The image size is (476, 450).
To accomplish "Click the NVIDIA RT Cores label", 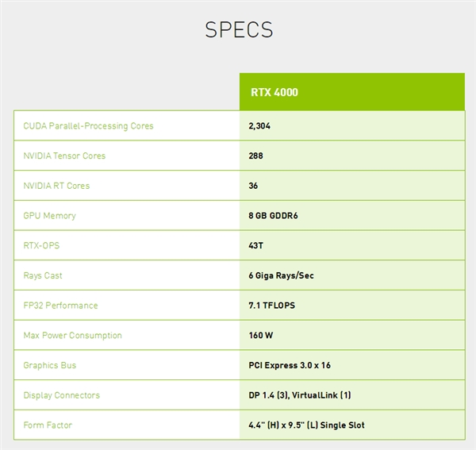I will 56,186.
